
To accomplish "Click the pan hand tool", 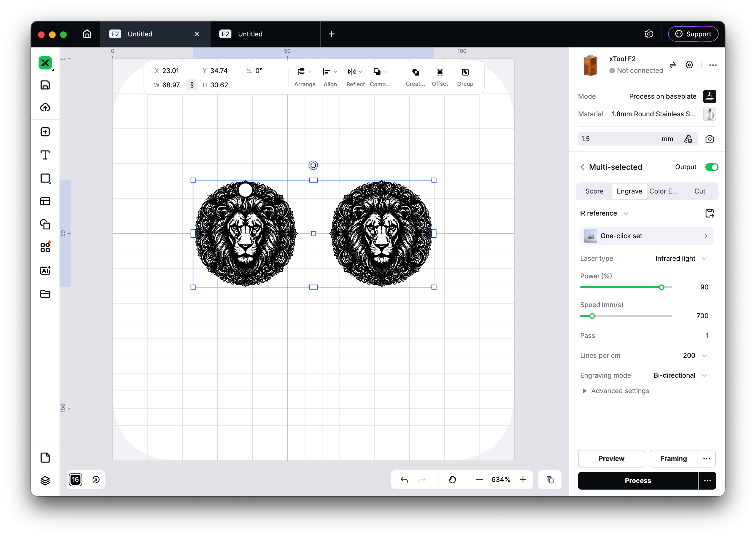I will [x=452, y=480].
